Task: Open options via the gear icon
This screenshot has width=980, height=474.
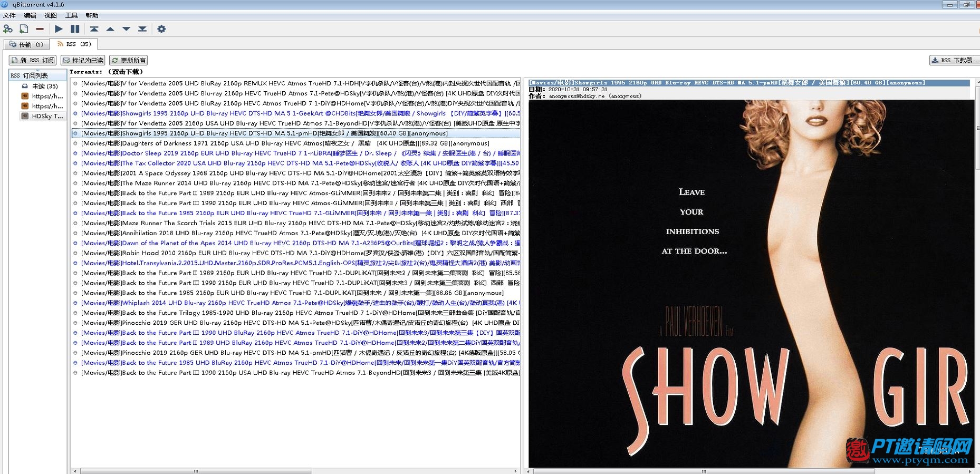Action: pos(161,29)
